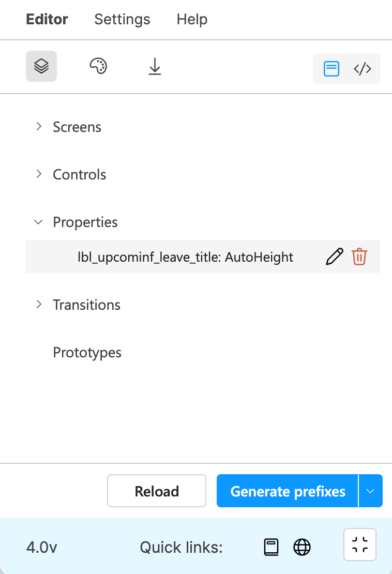The width and height of the screenshot is (392, 574).
Task: Click the Reload button
Action: click(x=157, y=491)
